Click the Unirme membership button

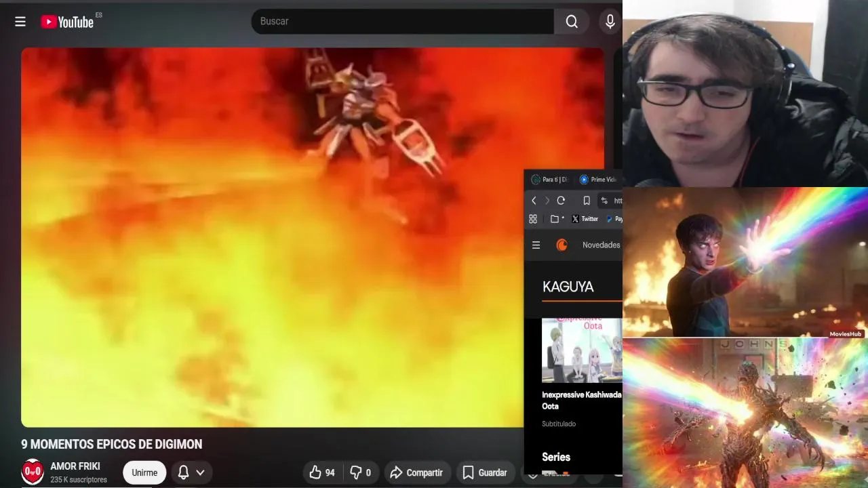tap(144, 472)
